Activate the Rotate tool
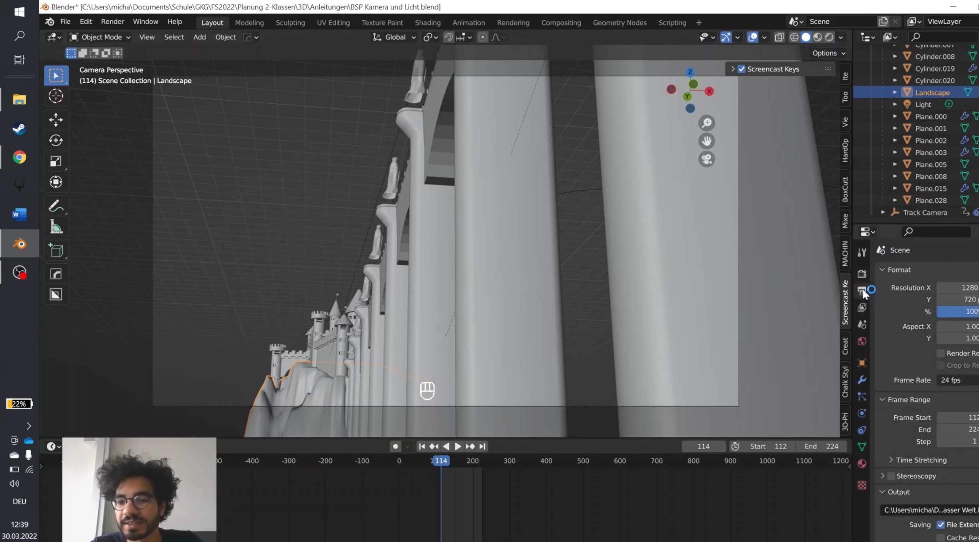 (56, 140)
